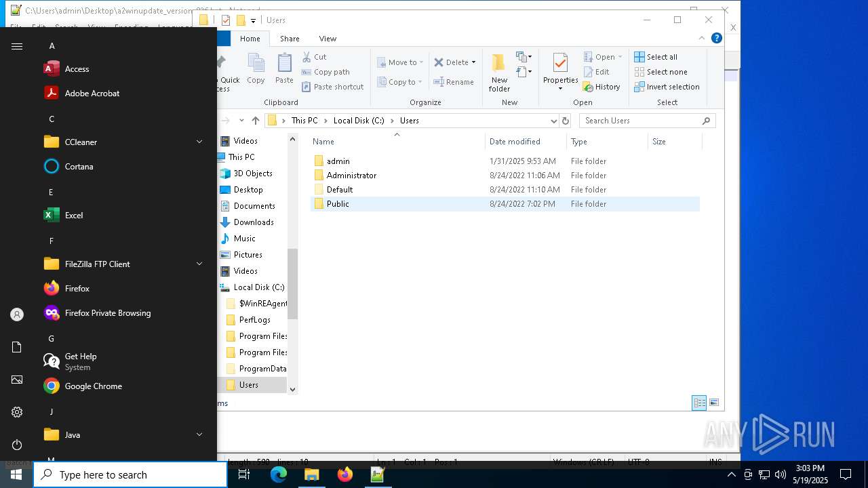Open Power options in Start sidebar
868x488 pixels.
pyautogui.click(x=17, y=445)
